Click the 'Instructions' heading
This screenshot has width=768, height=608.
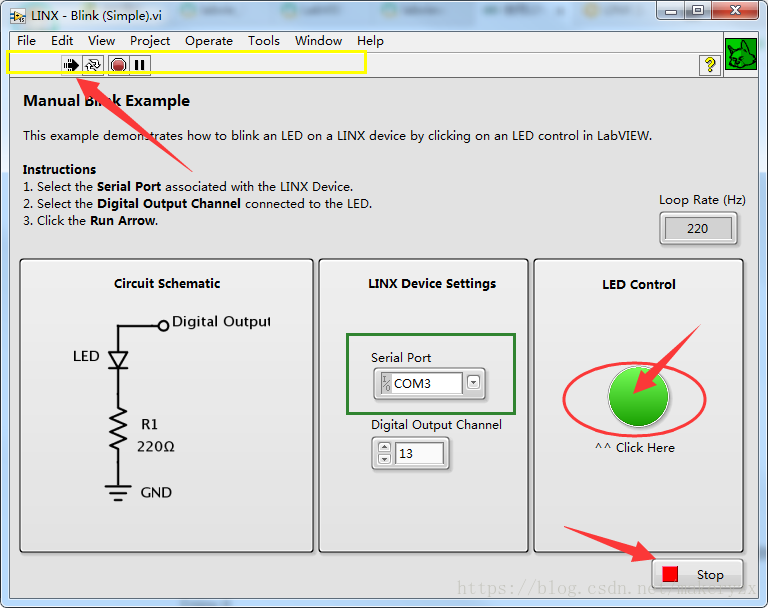[x=59, y=170]
